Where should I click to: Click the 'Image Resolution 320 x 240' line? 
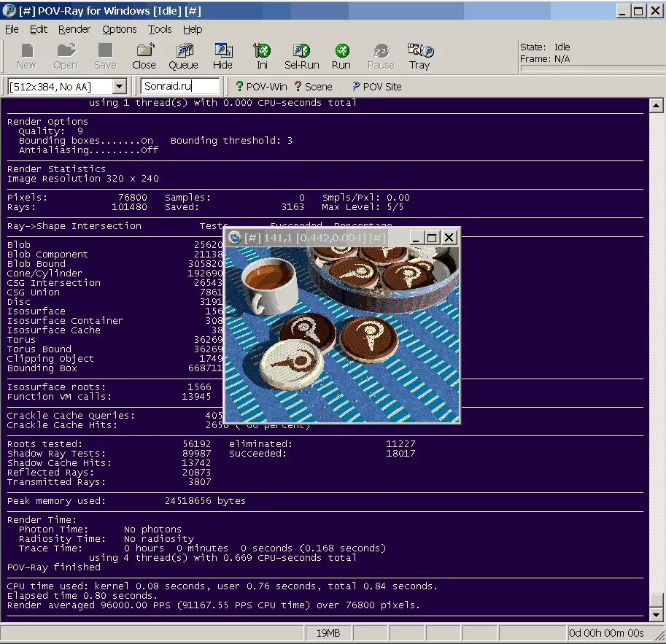83,179
